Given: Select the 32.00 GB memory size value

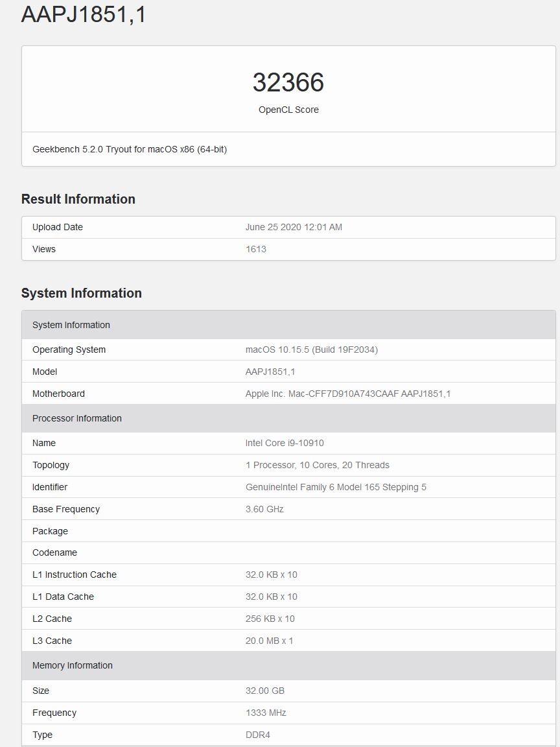Looking at the screenshot, I should [x=265, y=691].
